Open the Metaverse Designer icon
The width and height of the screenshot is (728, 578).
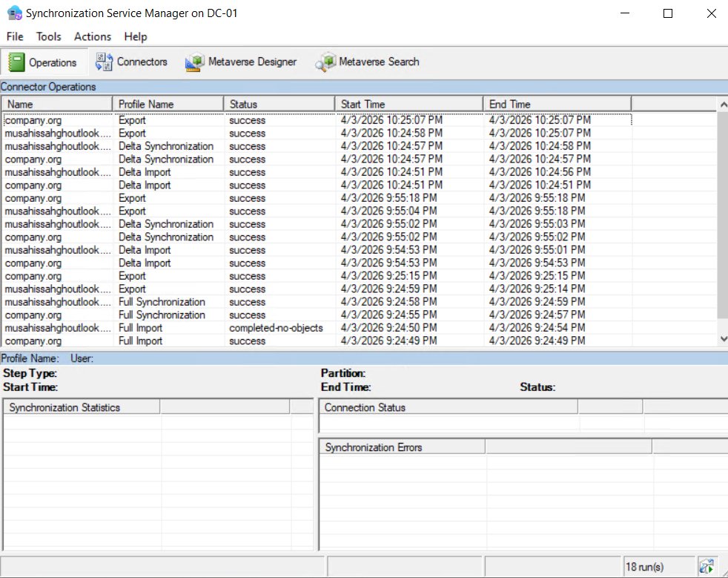pyautogui.click(x=195, y=62)
